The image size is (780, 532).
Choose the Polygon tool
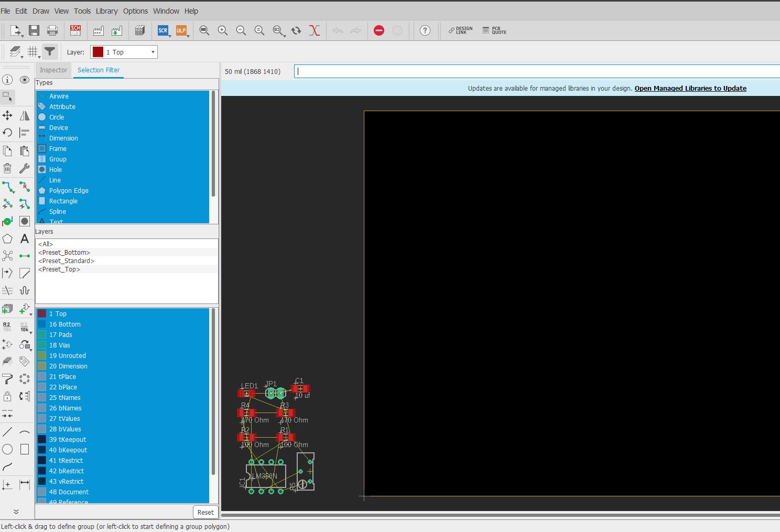7,239
